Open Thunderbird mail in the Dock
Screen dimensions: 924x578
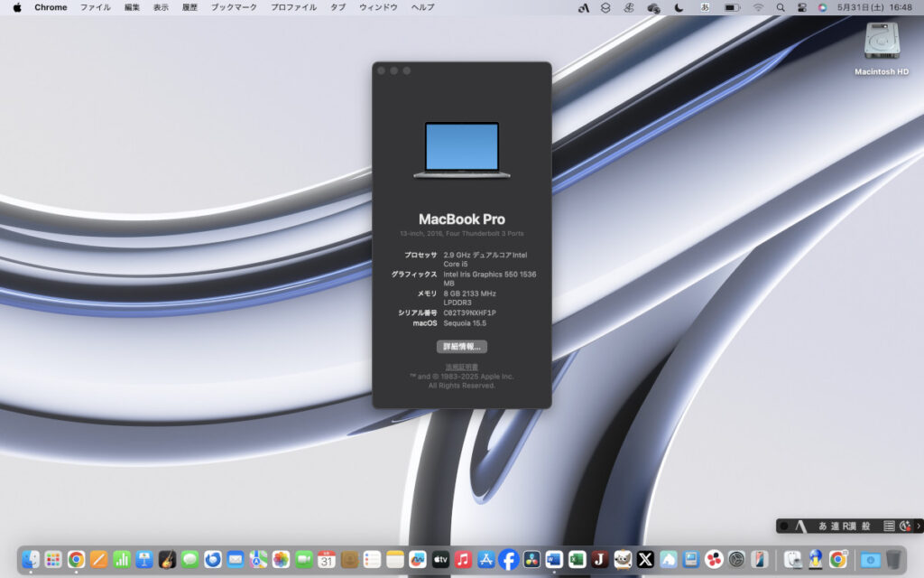[x=213, y=559]
